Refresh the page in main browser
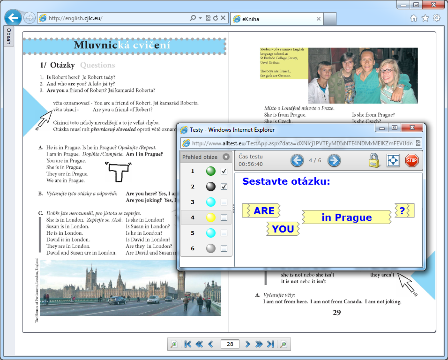Image resolution: width=448 pixels, height=360 pixels. click(x=215, y=18)
